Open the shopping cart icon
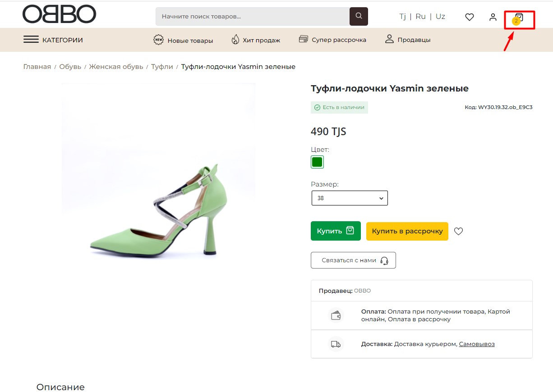The height and width of the screenshot is (392, 553). tap(519, 17)
